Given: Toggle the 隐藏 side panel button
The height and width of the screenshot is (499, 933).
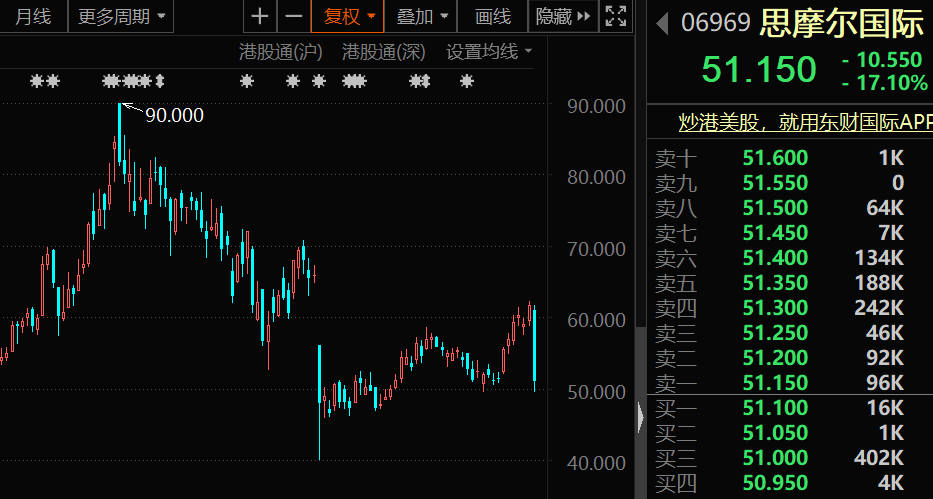Looking at the screenshot, I should 556,17.
